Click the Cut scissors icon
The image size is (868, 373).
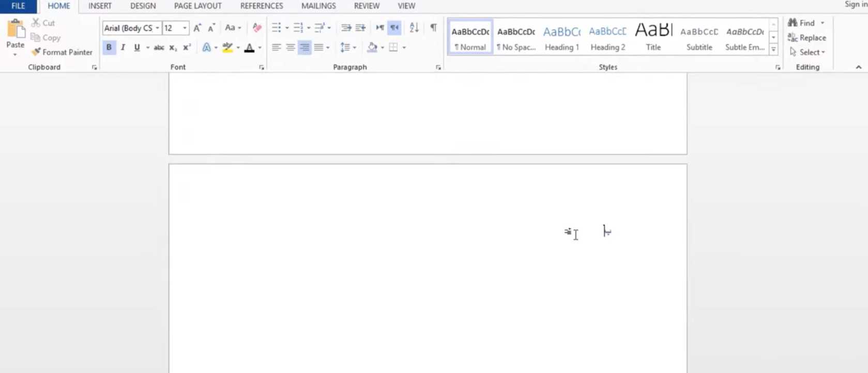click(36, 23)
